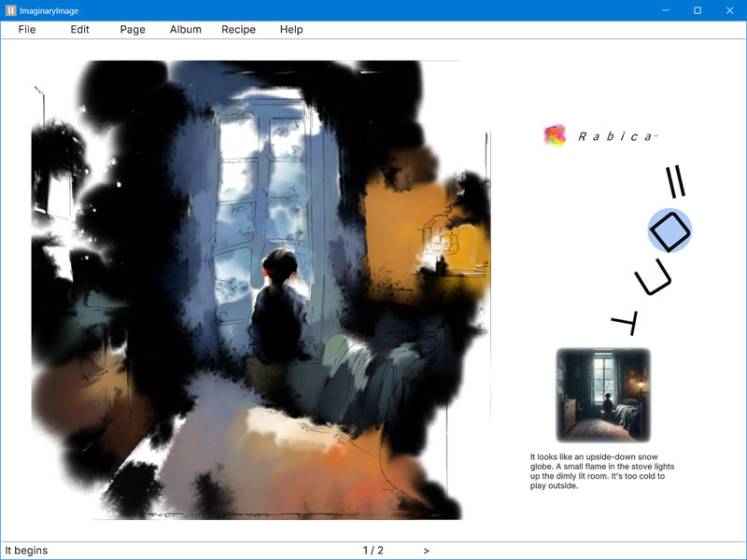Open the Help menu

pos(291,30)
